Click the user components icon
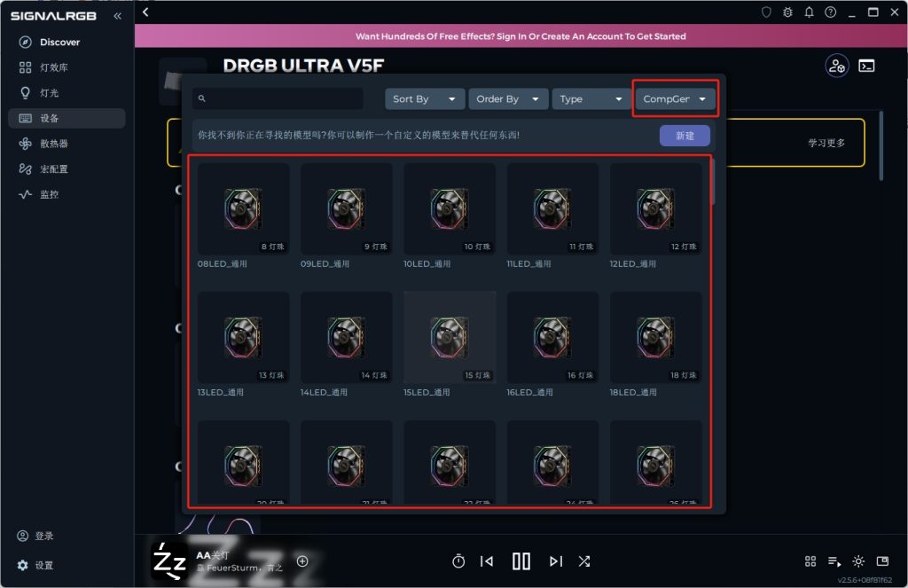908x588 pixels. (x=837, y=66)
